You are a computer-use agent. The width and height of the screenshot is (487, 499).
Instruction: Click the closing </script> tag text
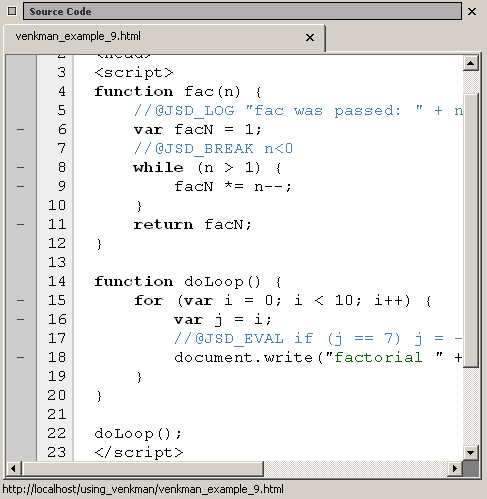pyautogui.click(x=139, y=453)
